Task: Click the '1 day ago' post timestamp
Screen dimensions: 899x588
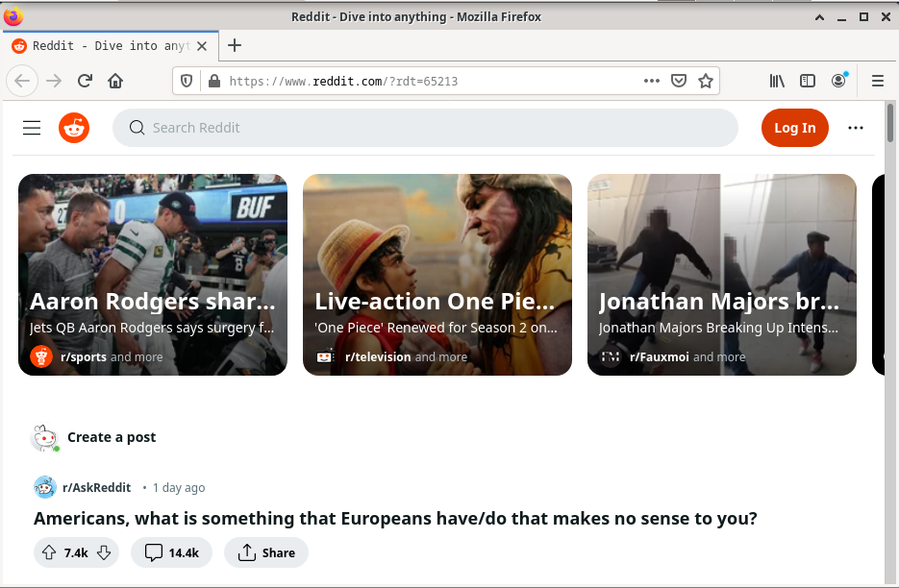Action: click(179, 488)
